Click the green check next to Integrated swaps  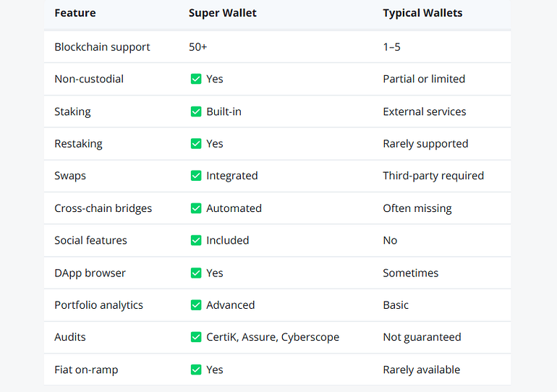(195, 176)
